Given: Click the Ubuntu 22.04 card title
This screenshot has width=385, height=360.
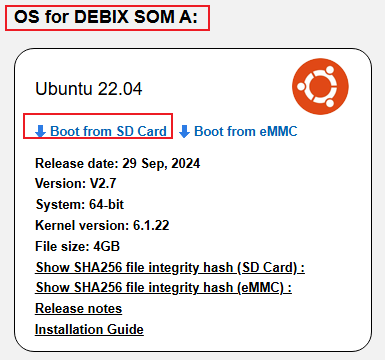Looking at the screenshot, I should [89, 89].
